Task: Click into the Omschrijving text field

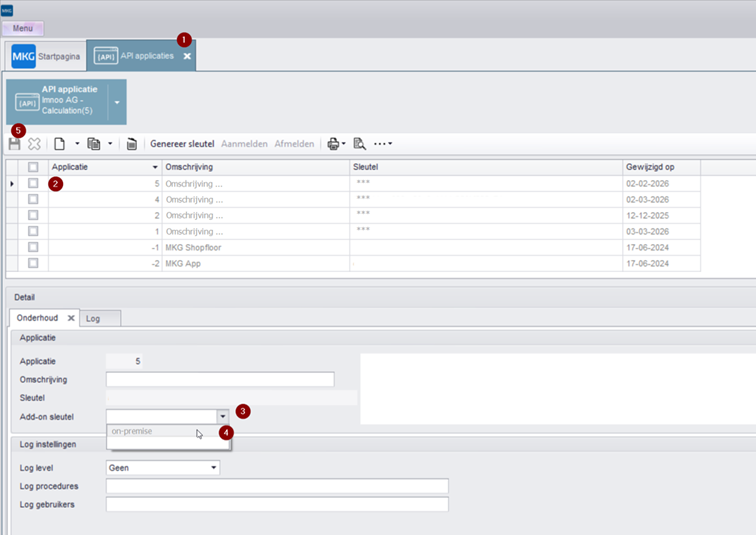Action: click(220, 379)
